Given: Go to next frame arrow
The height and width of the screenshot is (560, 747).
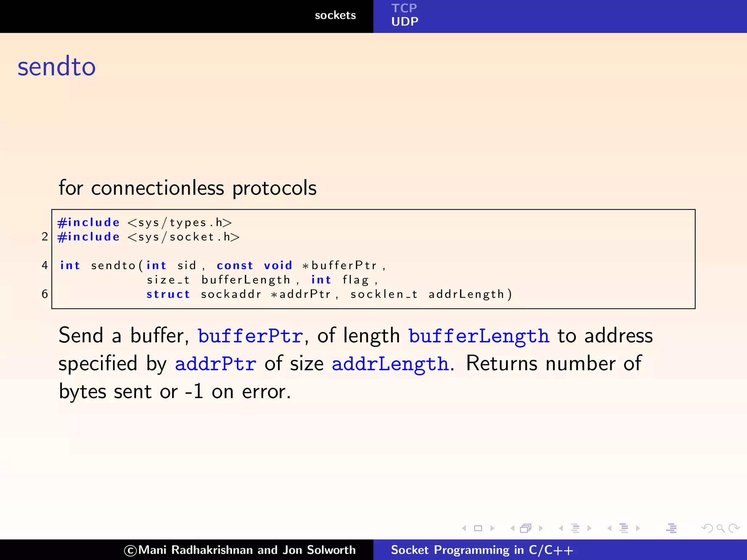Looking at the screenshot, I should click(x=541, y=528).
